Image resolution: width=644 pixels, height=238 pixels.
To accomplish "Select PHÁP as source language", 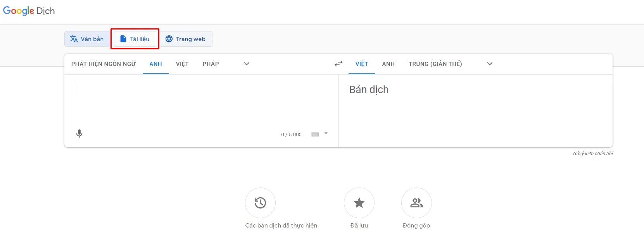I will click(211, 64).
